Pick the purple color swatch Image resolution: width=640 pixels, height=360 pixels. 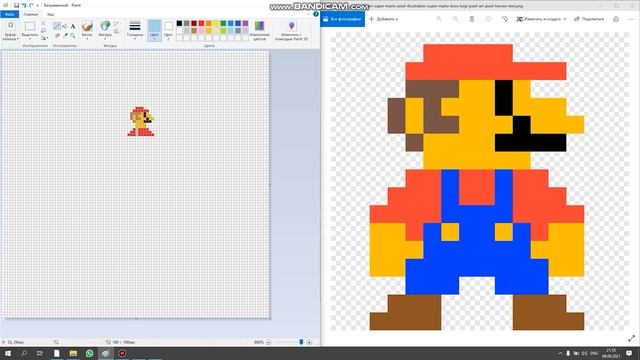tap(245, 23)
